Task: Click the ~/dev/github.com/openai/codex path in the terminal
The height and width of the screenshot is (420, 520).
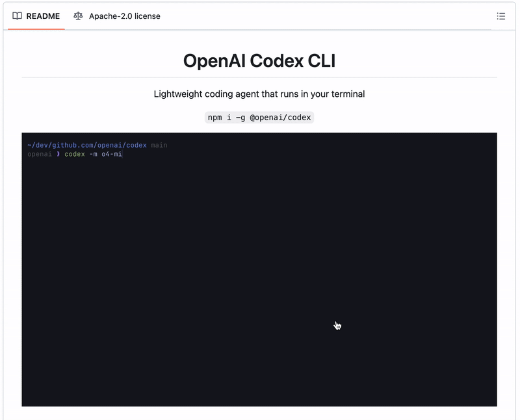Action: click(x=87, y=145)
